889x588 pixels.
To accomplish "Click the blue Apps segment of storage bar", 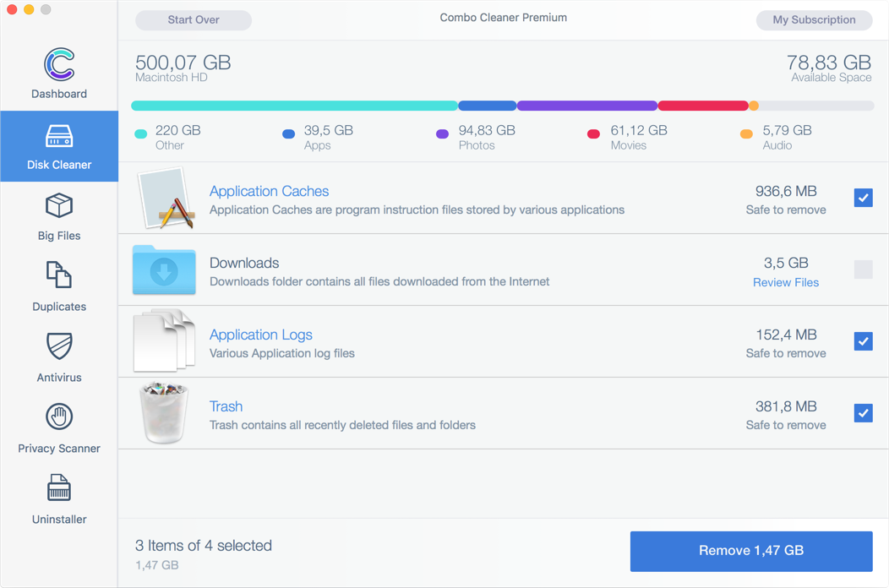I will pos(487,106).
